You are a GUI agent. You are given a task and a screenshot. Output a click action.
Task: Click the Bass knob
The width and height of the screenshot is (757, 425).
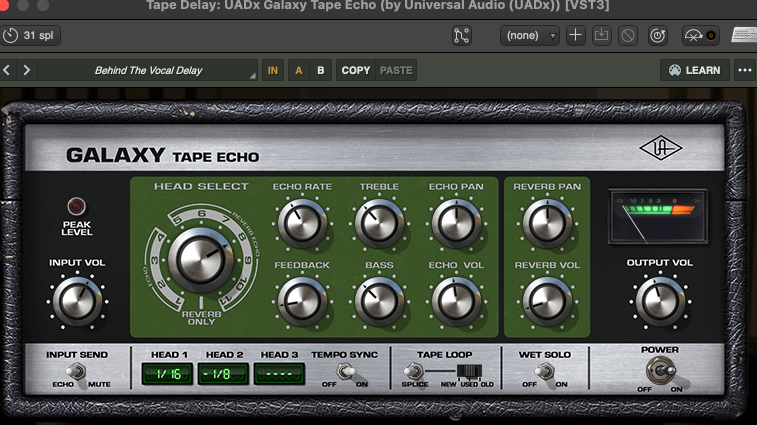pos(379,302)
